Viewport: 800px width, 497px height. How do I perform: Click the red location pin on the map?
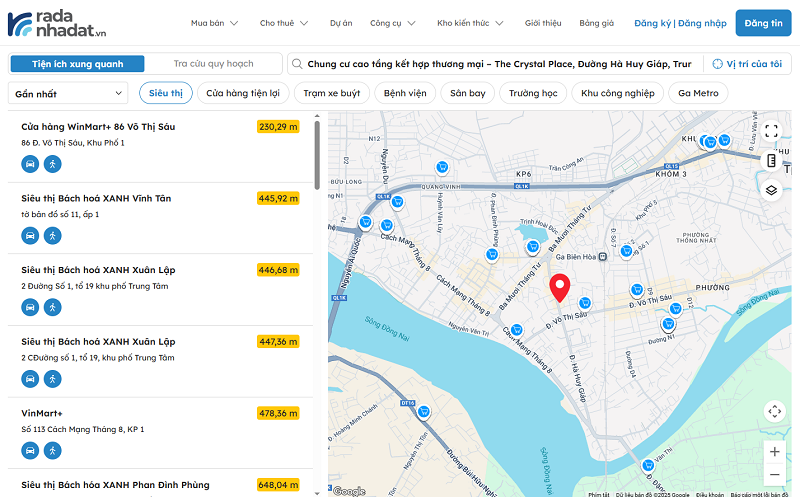pyautogui.click(x=560, y=288)
